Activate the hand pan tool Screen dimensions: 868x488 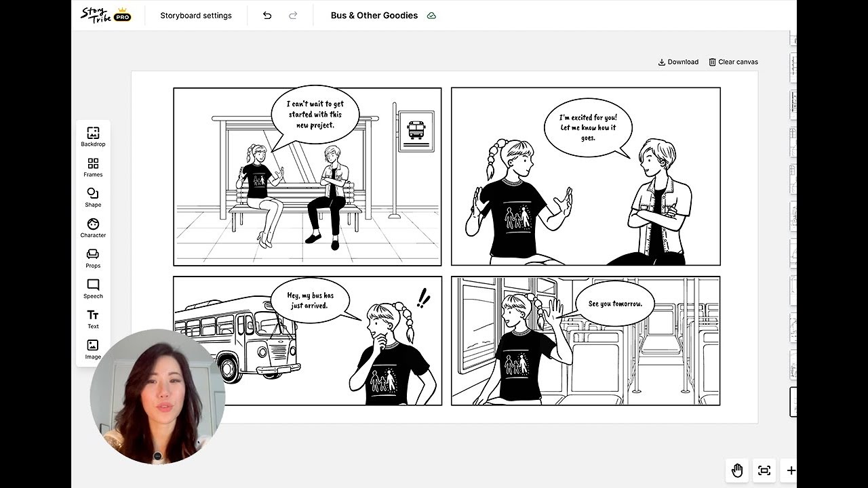pos(737,470)
